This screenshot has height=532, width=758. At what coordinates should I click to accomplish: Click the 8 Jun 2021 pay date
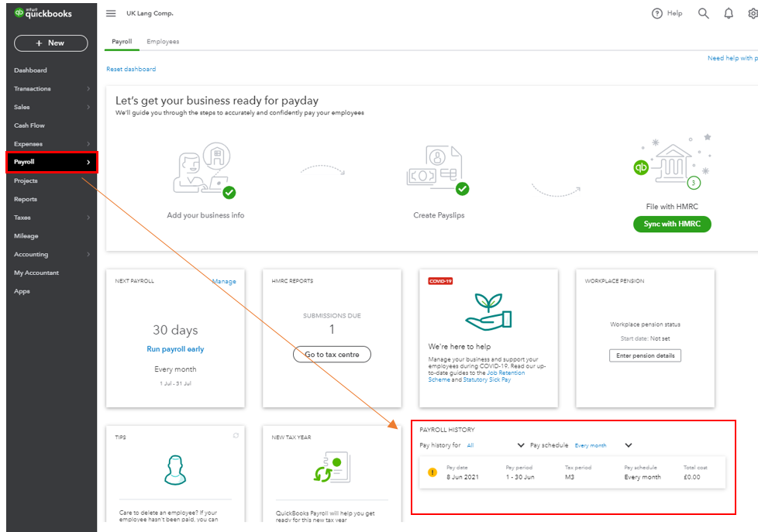coord(462,477)
